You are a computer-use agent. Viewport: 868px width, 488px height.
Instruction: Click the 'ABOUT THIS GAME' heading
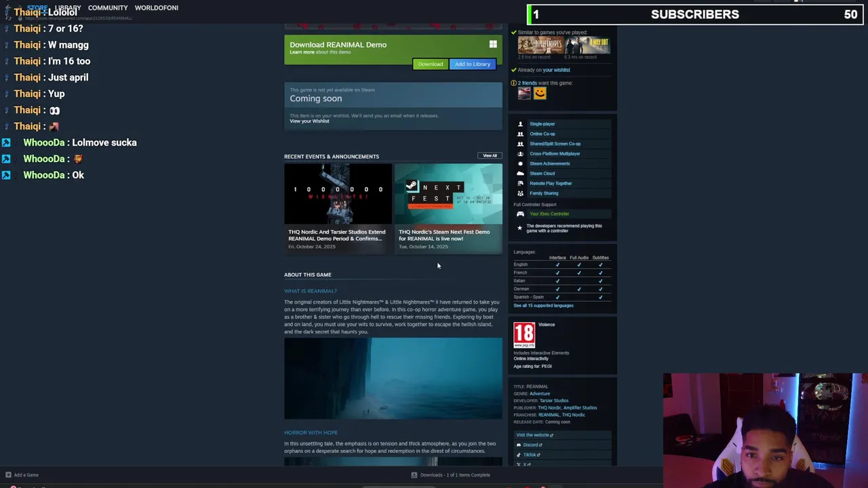pos(308,274)
